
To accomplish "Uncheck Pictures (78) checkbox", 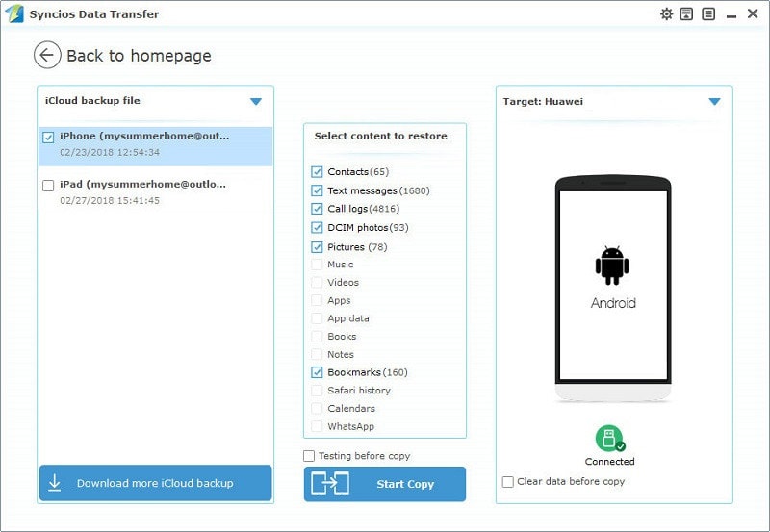I will tap(317, 247).
